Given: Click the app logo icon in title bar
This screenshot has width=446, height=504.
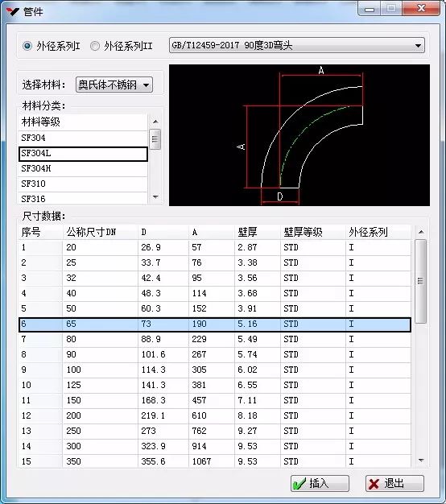Looking at the screenshot, I should [13, 11].
